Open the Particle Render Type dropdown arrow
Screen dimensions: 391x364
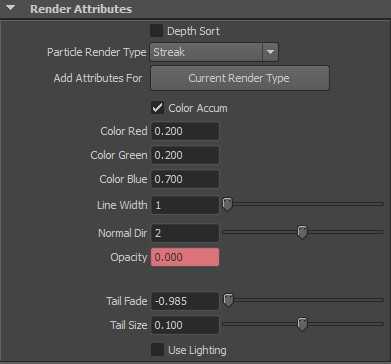pyautogui.click(x=270, y=52)
